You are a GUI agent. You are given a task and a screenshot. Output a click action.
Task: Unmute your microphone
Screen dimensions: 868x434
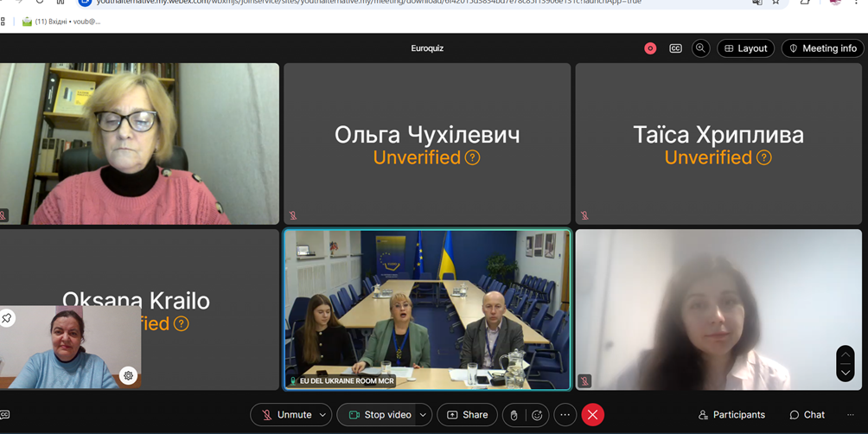point(285,415)
